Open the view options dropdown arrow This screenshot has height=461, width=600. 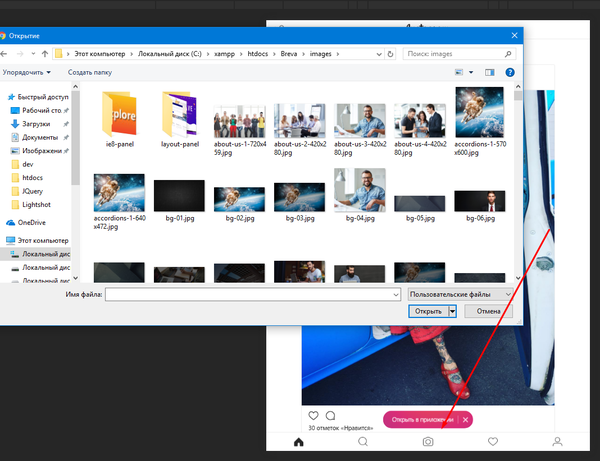(x=471, y=72)
